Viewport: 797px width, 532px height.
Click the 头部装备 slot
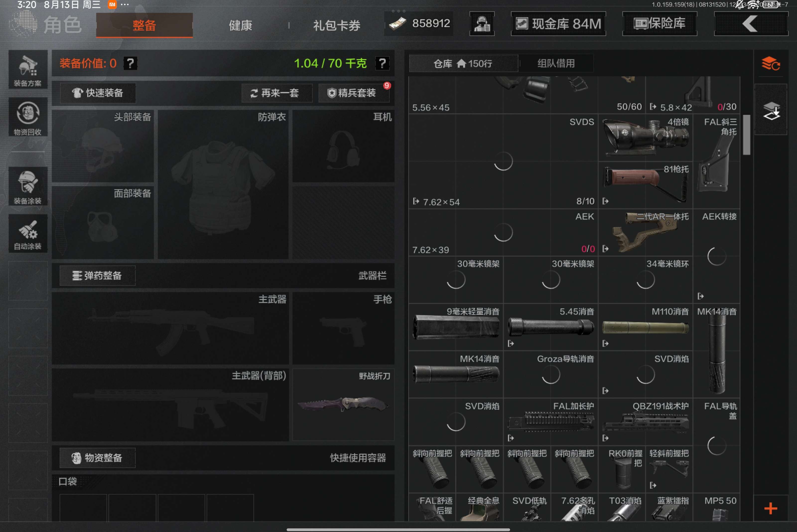coord(103,146)
